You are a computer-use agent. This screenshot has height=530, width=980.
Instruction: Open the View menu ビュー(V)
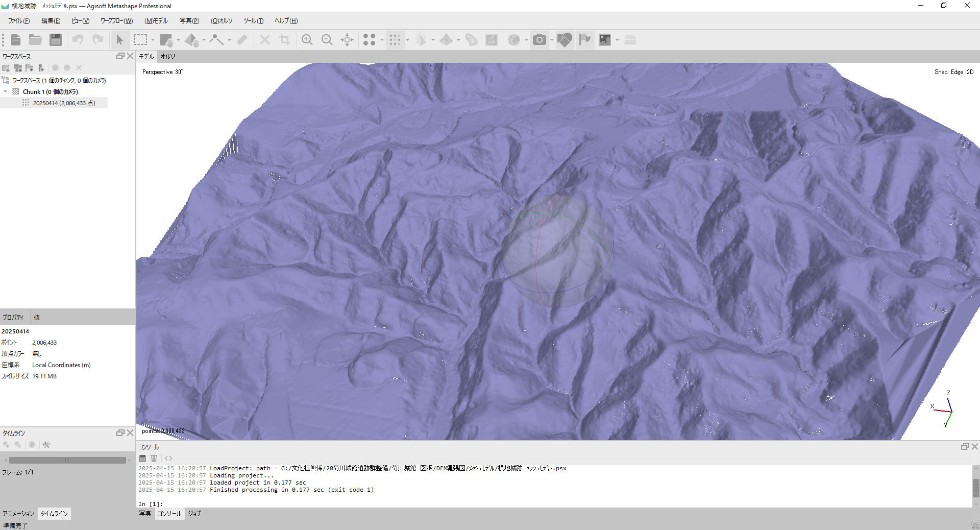point(80,21)
